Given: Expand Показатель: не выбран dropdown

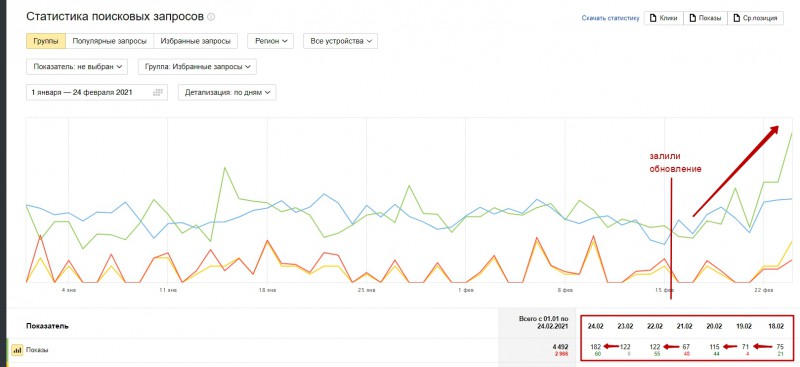Looking at the screenshot, I should coord(77,66).
